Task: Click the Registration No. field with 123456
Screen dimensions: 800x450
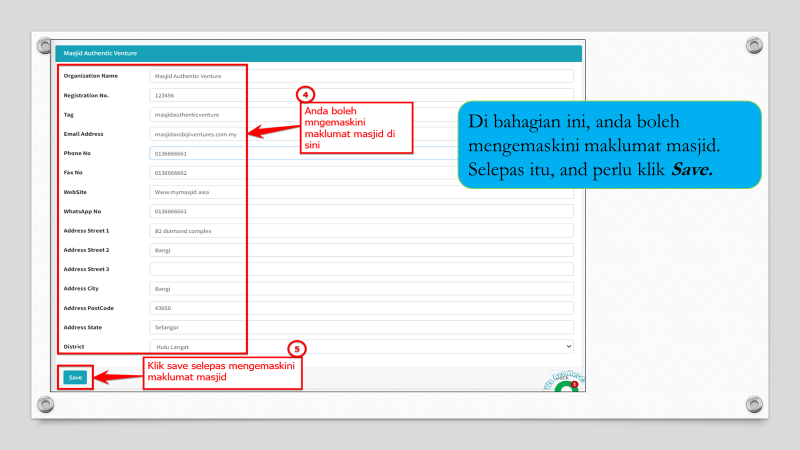Action: click(x=361, y=95)
